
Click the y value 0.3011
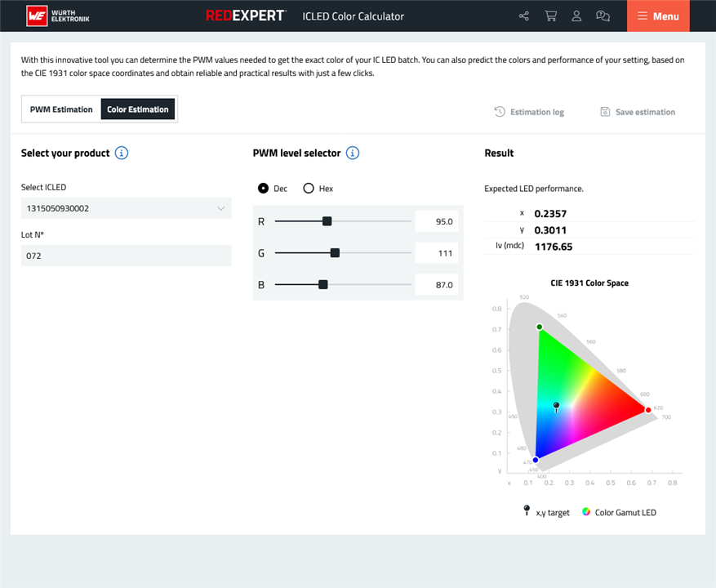(550, 230)
